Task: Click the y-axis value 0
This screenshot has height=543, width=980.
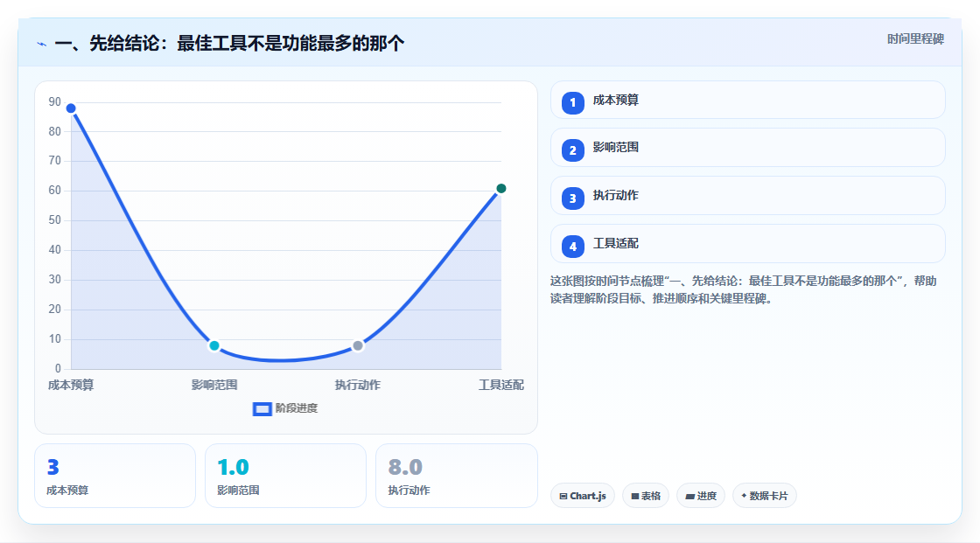Action: click(58, 368)
